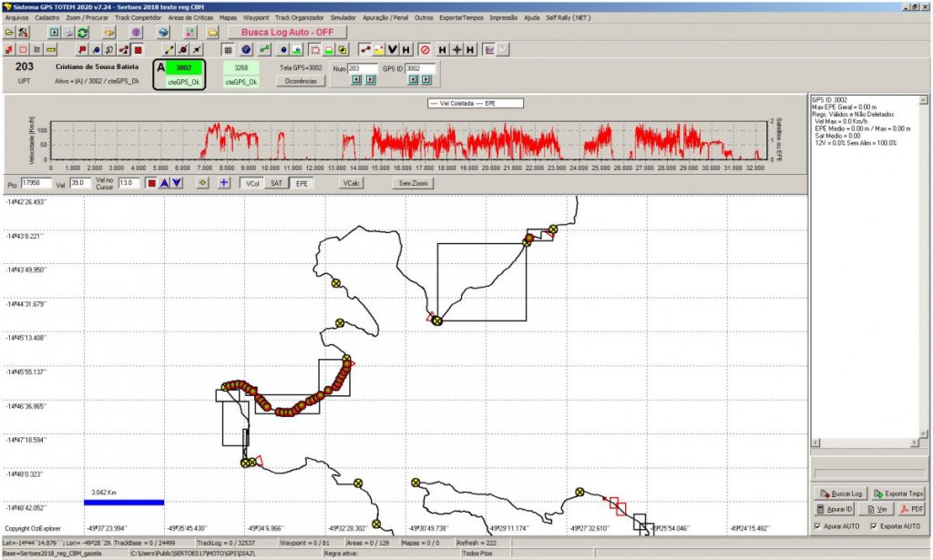The image size is (933, 560).
Task: Select the green 3002 GPS indicator box
Action: coord(183,67)
